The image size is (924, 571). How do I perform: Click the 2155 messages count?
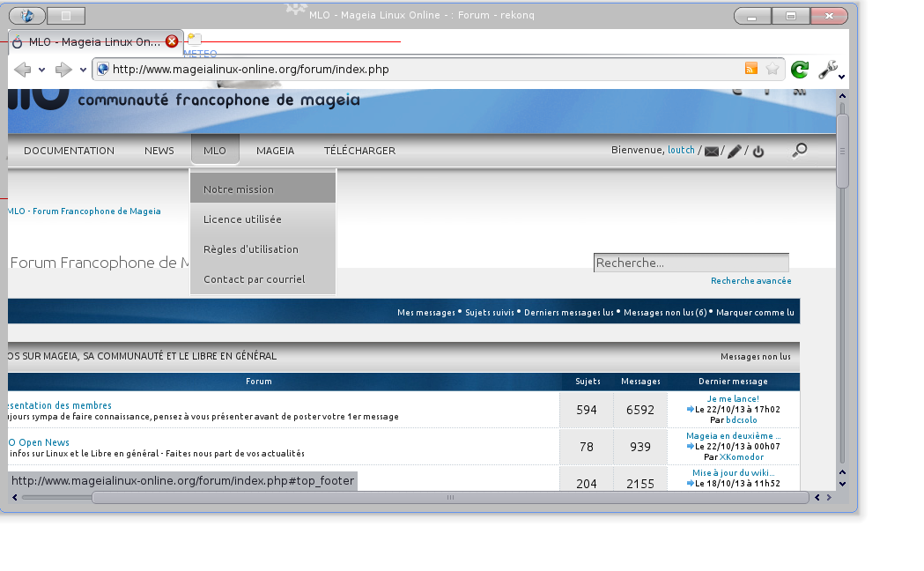click(640, 484)
